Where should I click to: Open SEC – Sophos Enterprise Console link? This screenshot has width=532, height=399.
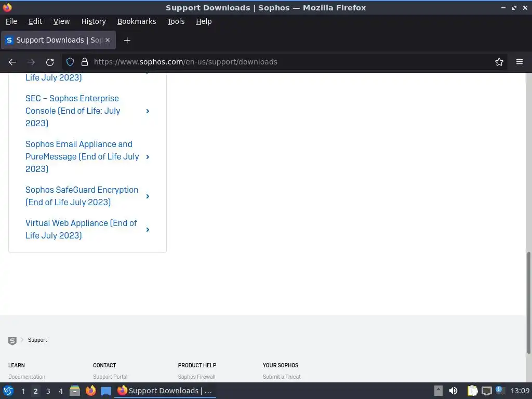pos(73,111)
